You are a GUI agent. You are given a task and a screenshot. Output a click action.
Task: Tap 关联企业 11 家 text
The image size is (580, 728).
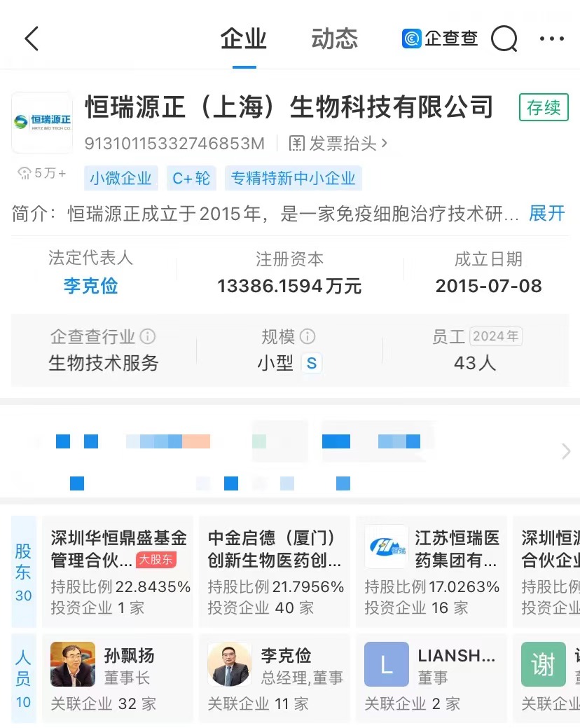[258, 704]
